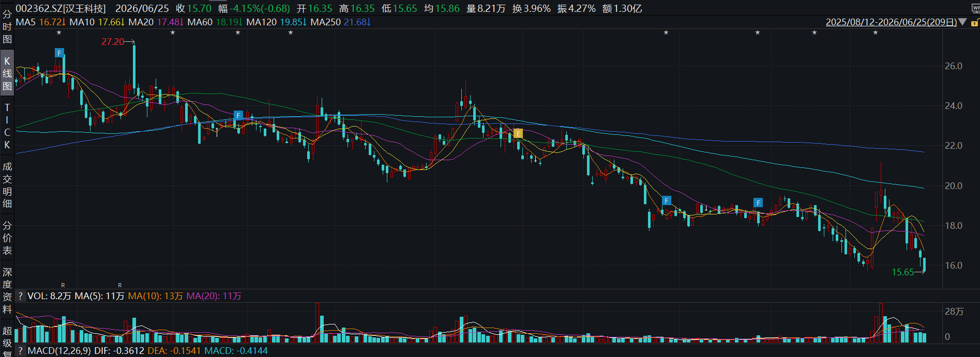Click the rightmost star marker above the chart
Viewport: 980px width, 357px height.
pos(876,33)
